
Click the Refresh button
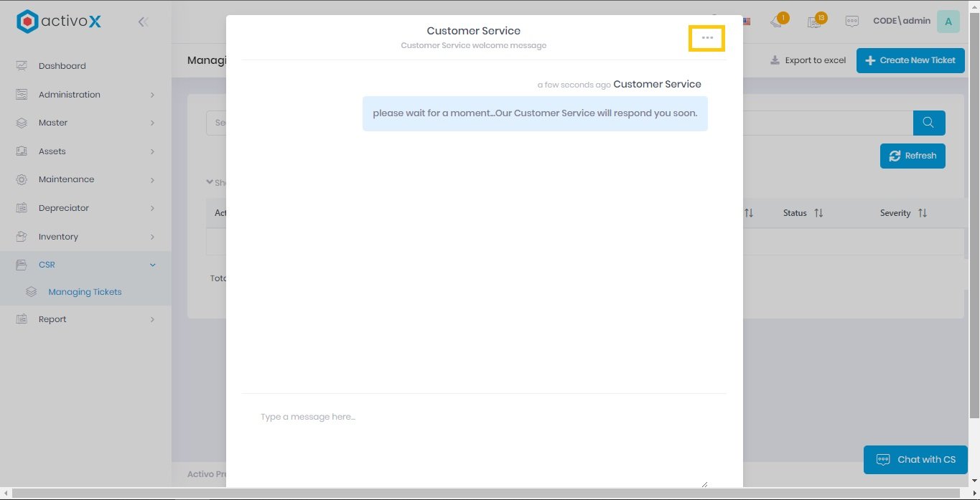point(913,156)
